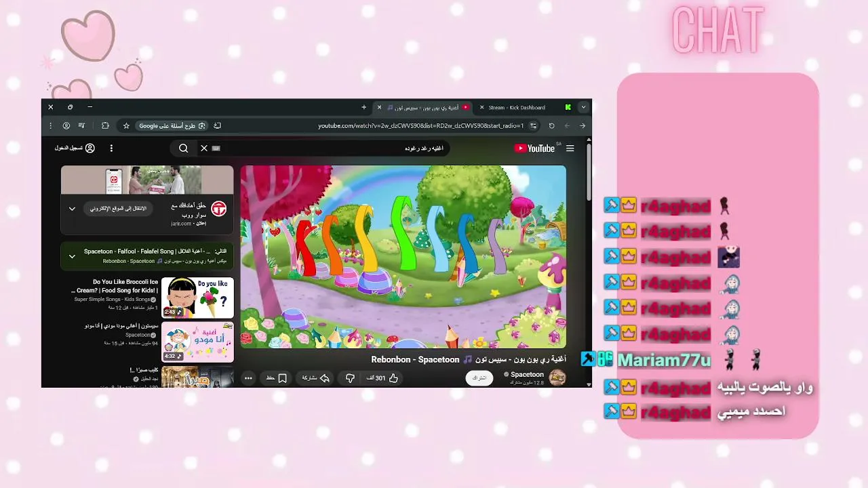Reload the page
The height and width of the screenshot is (488, 868).
tap(551, 125)
